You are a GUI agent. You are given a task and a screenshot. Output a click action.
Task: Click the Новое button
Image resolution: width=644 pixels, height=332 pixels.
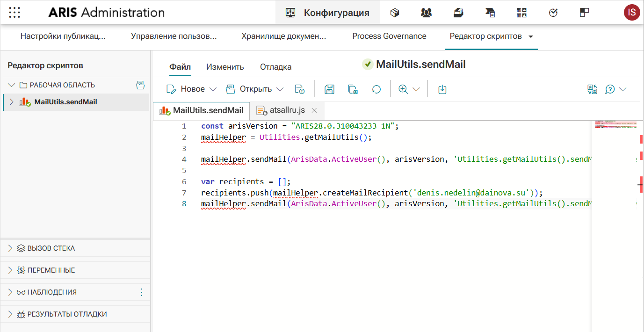pyautogui.click(x=186, y=89)
